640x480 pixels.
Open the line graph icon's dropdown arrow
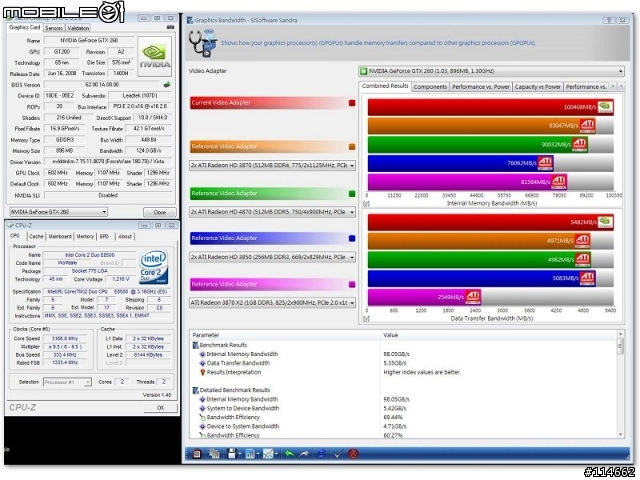click(276, 454)
